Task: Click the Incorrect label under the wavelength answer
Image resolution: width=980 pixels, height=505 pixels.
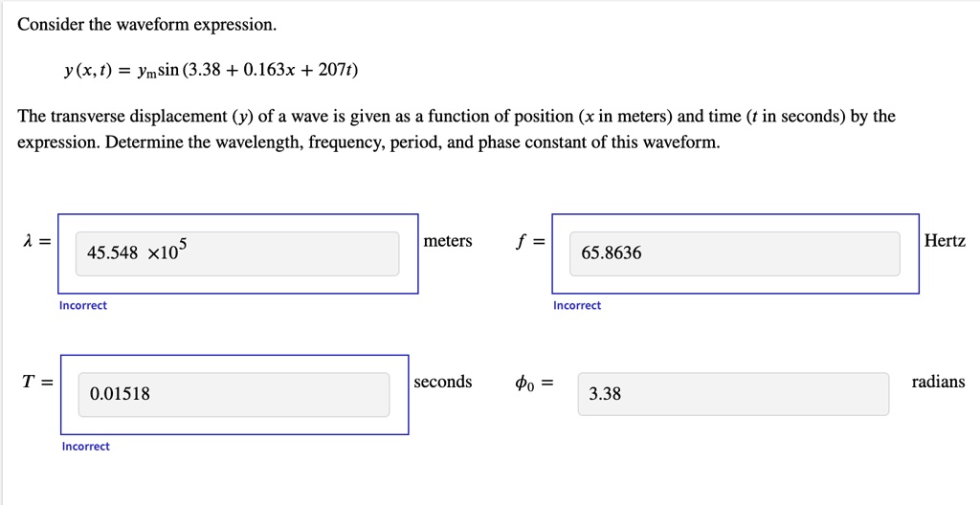Action: pos(83,305)
